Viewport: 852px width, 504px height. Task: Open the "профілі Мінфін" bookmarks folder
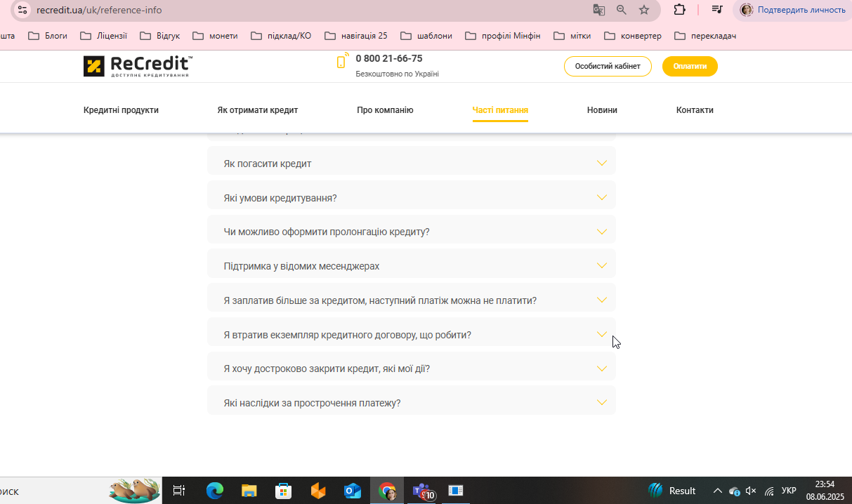coord(502,36)
